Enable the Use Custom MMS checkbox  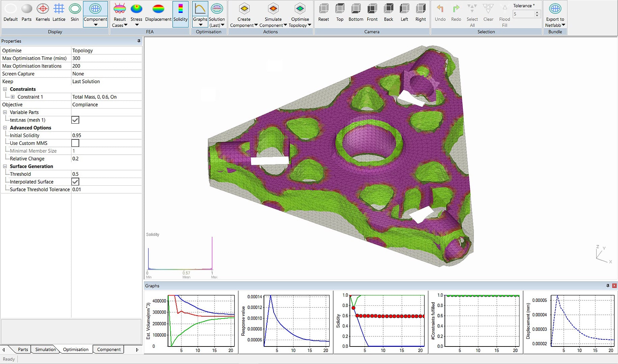click(75, 143)
